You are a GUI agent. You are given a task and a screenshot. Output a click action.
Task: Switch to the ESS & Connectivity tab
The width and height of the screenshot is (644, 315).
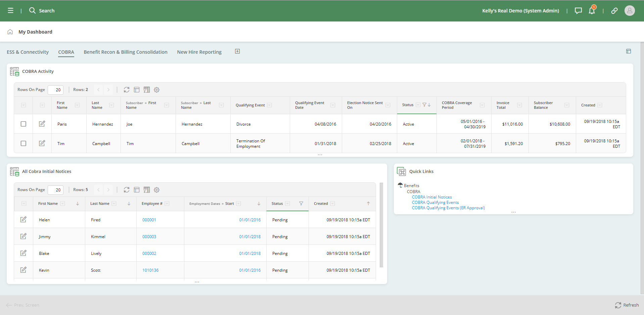pyautogui.click(x=28, y=52)
